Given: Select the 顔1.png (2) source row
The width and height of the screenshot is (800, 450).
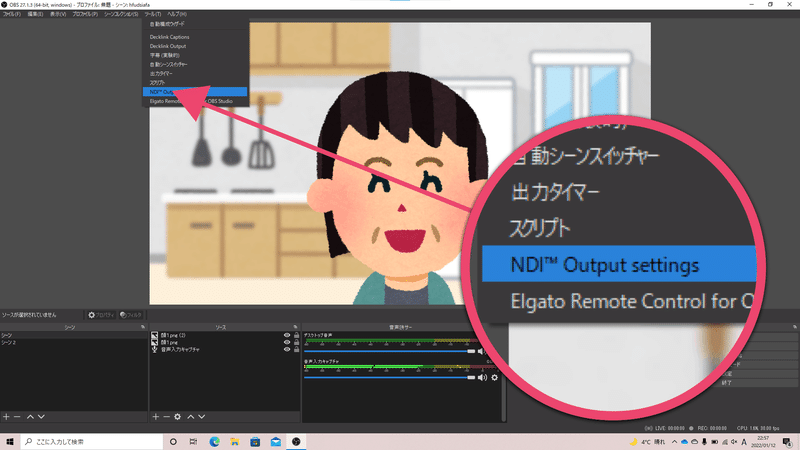Looking at the screenshot, I should point(224,335).
